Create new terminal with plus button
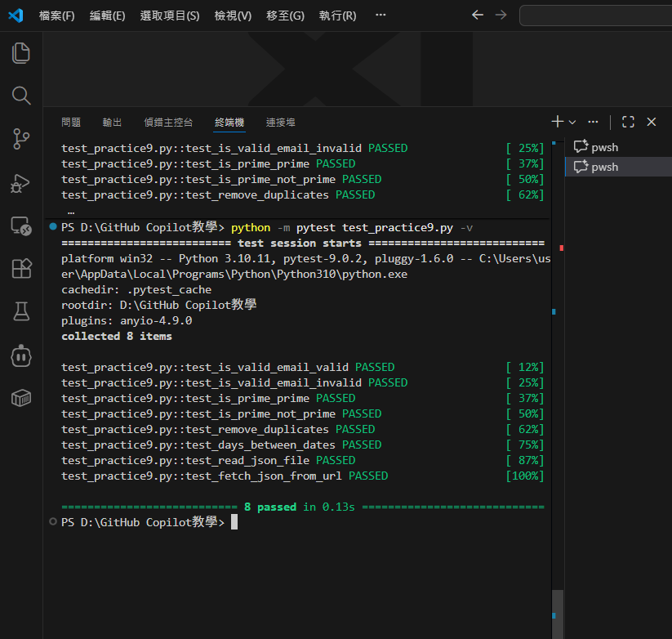This screenshot has width=672, height=639. pyautogui.click(x=557, y=122)
